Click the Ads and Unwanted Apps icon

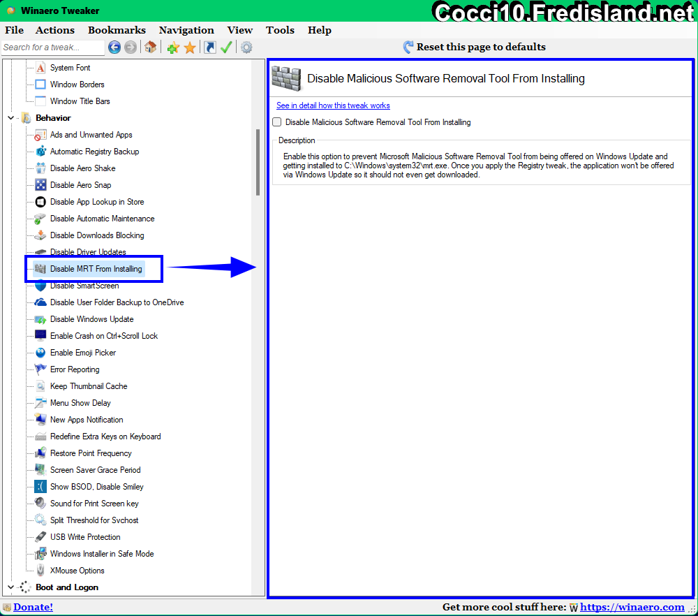tap(40, 135)
